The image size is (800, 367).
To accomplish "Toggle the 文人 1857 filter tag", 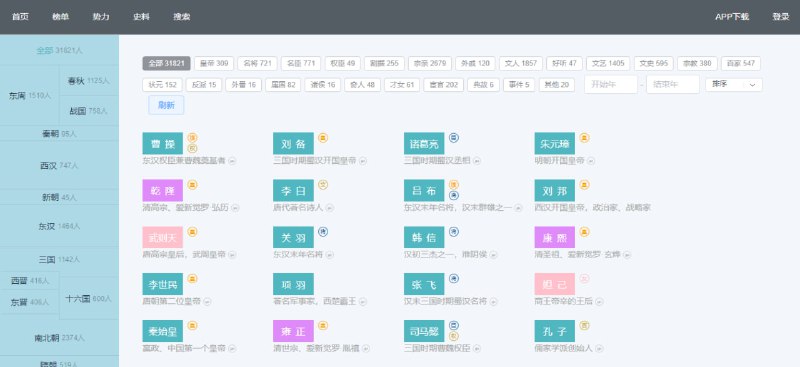I will [x=520, y=63].
